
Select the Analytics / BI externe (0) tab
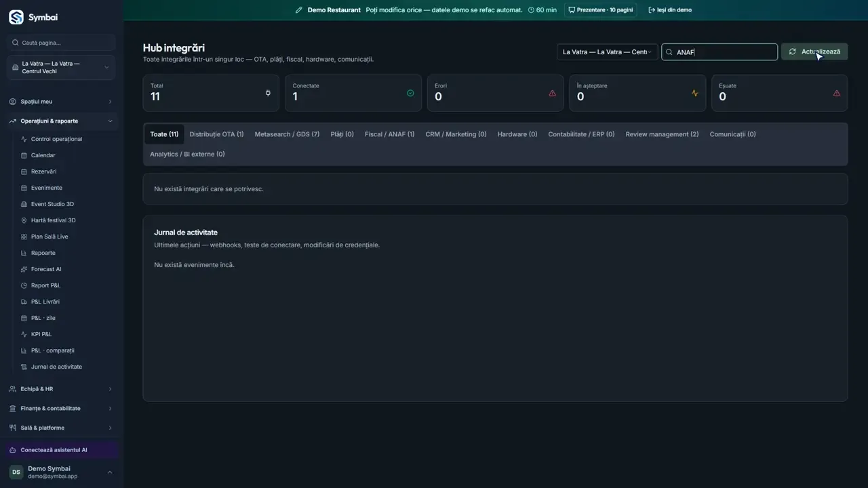pos(187,154)
